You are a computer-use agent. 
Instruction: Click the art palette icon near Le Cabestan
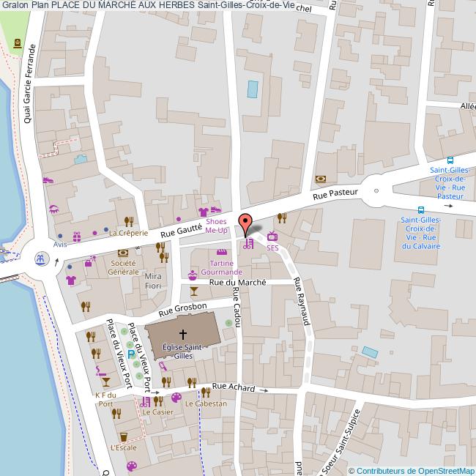click(x=176, y=398)
